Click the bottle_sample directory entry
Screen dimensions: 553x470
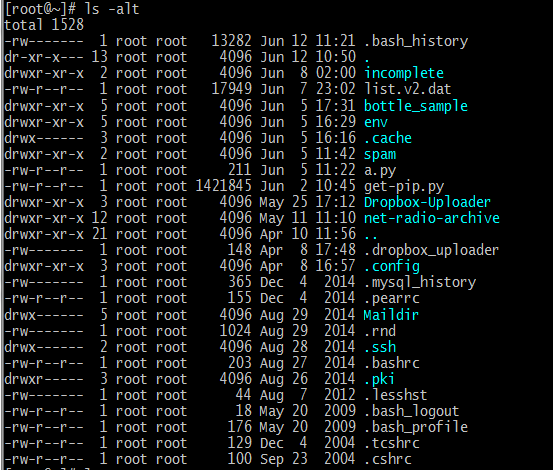[x=416, y=106]
